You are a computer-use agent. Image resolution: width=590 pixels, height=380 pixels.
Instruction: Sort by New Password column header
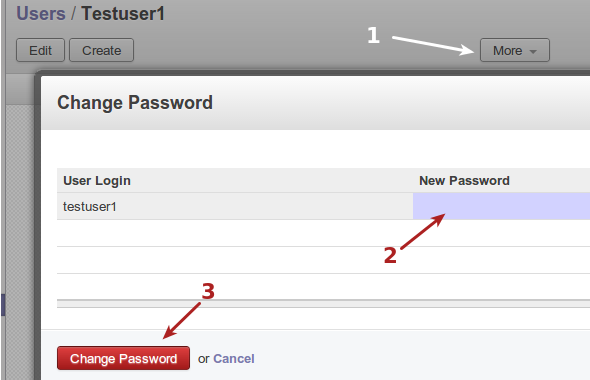click(464, 181)
